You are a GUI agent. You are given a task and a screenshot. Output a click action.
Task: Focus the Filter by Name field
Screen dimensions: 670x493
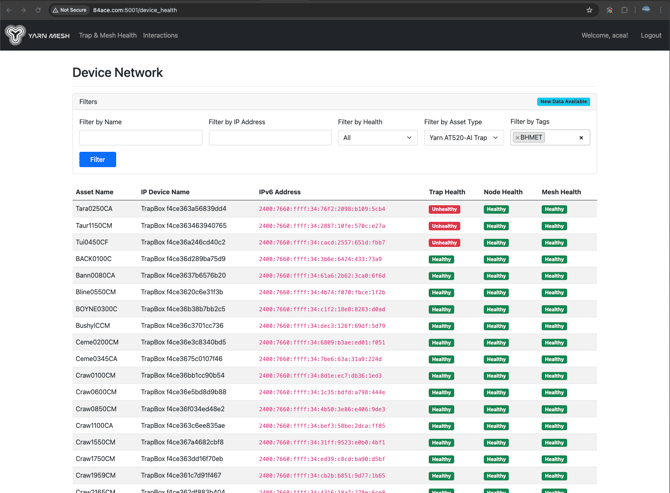point(140,138)
